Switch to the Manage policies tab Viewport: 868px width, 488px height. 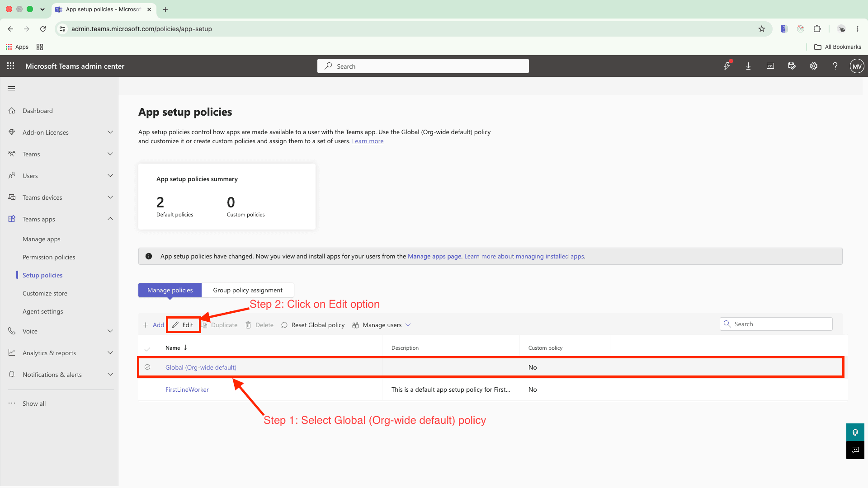click(170, 290)
